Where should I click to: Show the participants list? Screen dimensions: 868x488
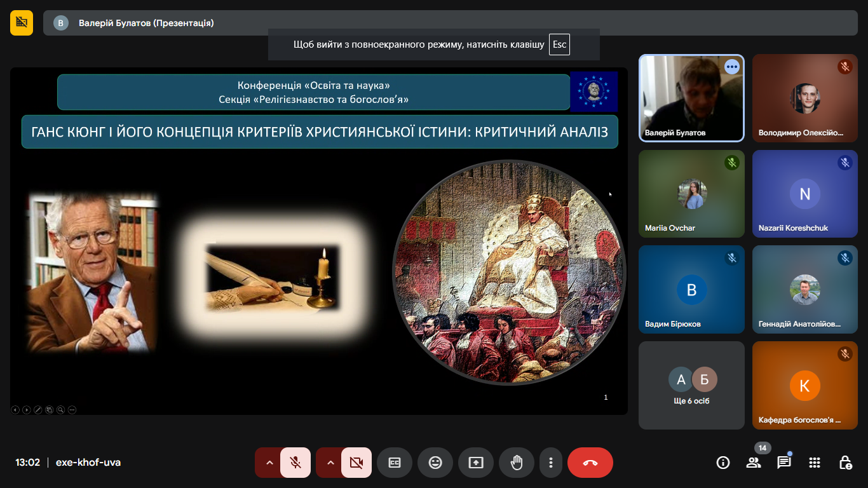(754, 463)
